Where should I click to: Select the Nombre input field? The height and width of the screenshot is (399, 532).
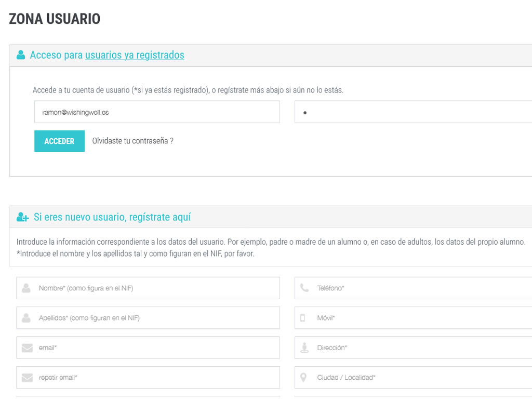click(156, 288)
